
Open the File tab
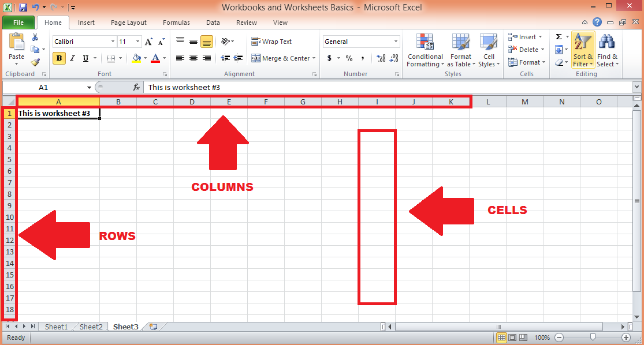[18, 22]
